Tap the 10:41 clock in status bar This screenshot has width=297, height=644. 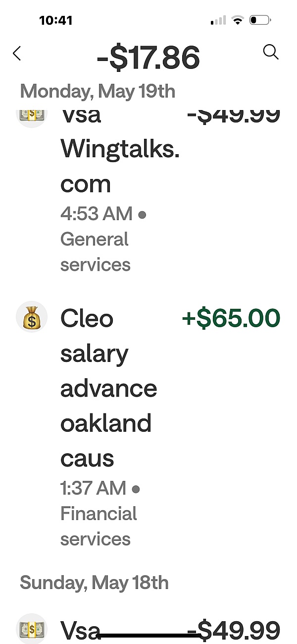pyautogui.click(x=55, y=20)
